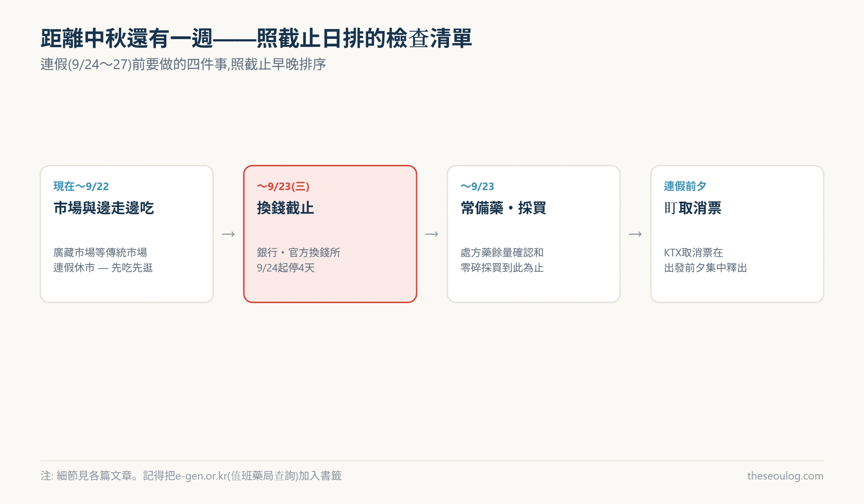Click the text 銀行・官方換錢所
Screen dimensions: 864x504
point(298,252)
